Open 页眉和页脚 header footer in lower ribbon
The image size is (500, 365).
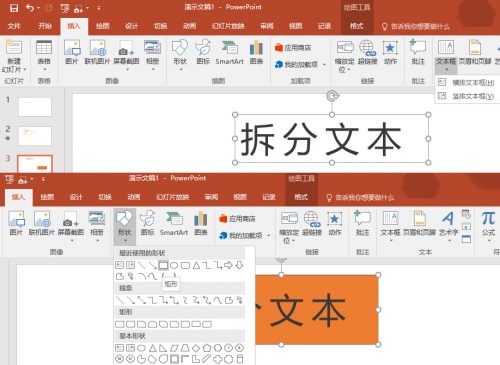click(419, 223)
